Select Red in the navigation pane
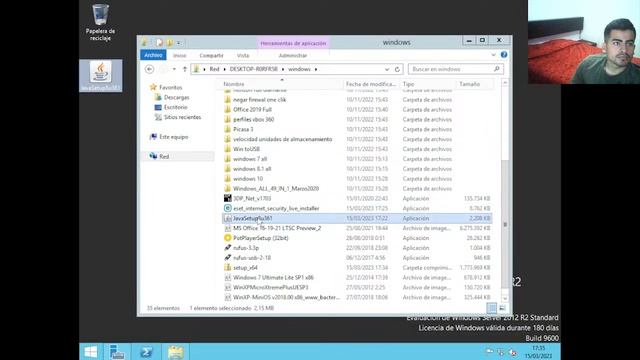640x360 pixels. tap(164, 156)
